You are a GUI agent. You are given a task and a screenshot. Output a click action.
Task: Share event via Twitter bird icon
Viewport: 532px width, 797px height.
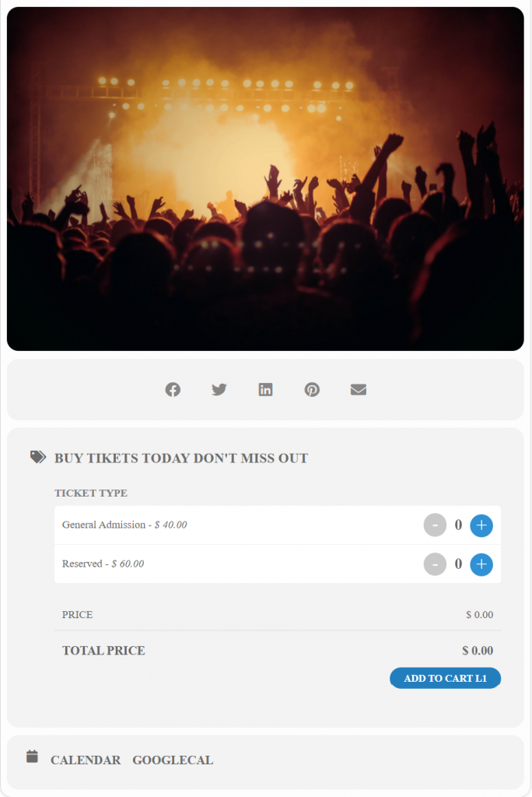click(x=219, y=389)
